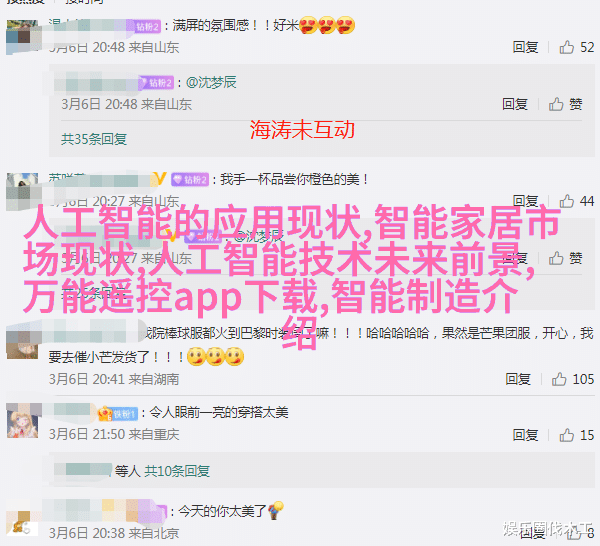Open the anime avatar of the 重庆 commenter
This screenshot has height=546, width=600.
tap(22, 422)
